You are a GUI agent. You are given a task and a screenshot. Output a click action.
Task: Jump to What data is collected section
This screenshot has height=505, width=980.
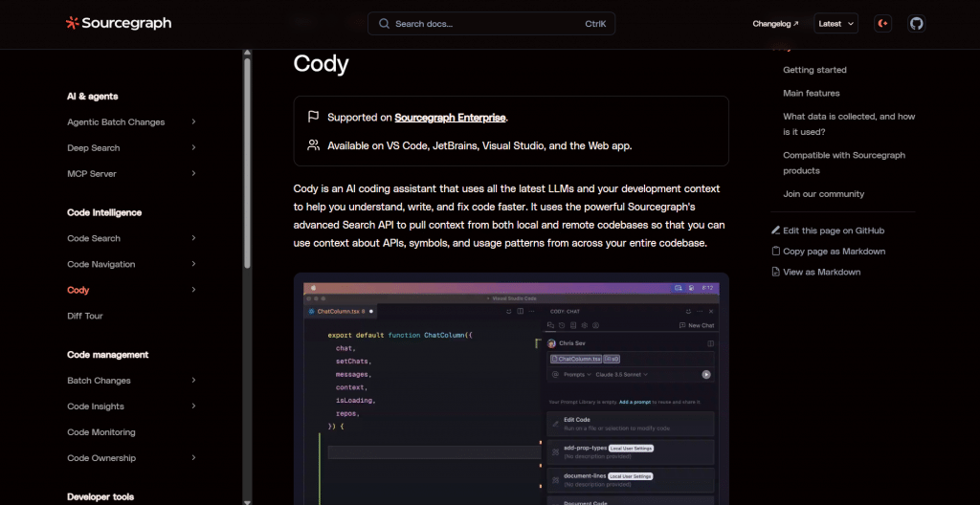(x=849, y=124)
